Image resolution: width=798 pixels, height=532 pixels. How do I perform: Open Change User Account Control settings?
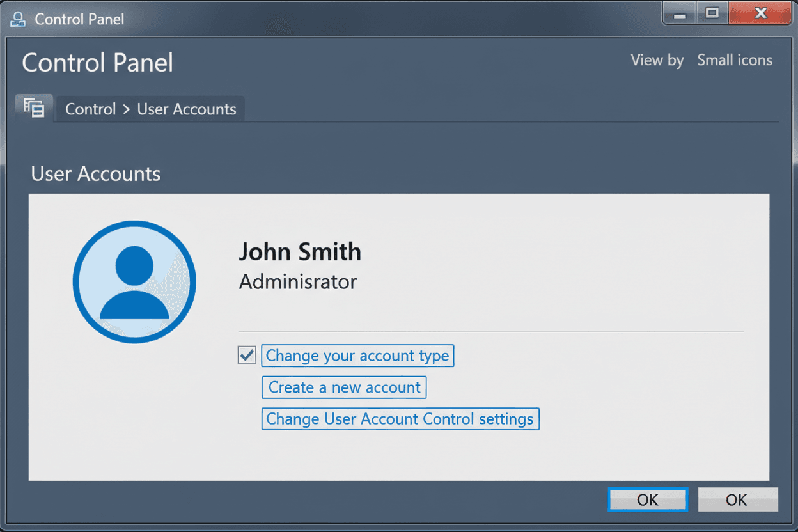(400, 419)
